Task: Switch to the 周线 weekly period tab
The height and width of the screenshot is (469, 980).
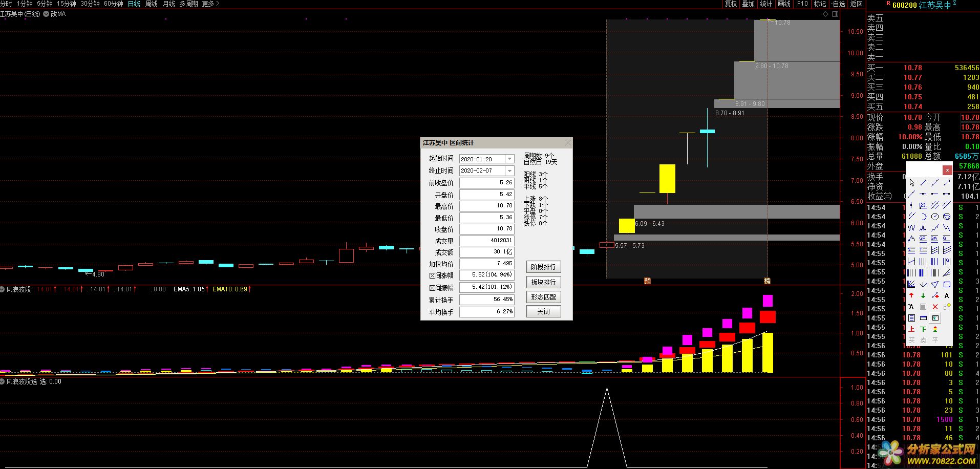Action: point(152,4)
